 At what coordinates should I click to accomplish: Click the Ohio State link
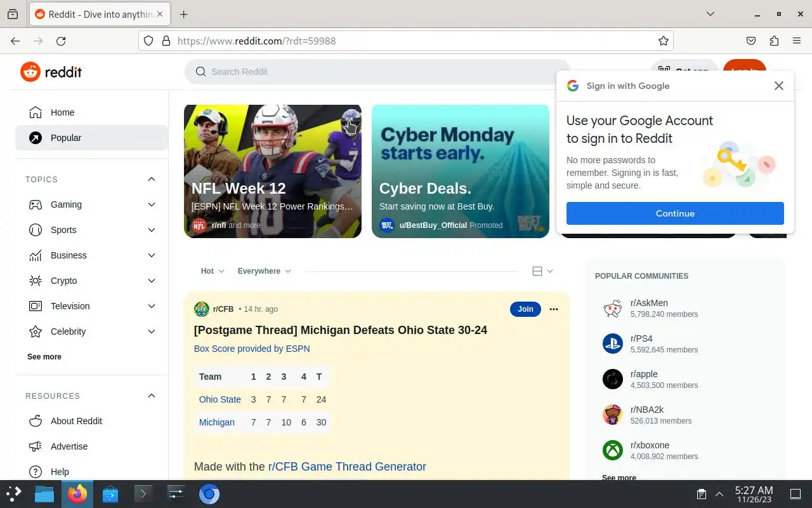click(220, 399)
